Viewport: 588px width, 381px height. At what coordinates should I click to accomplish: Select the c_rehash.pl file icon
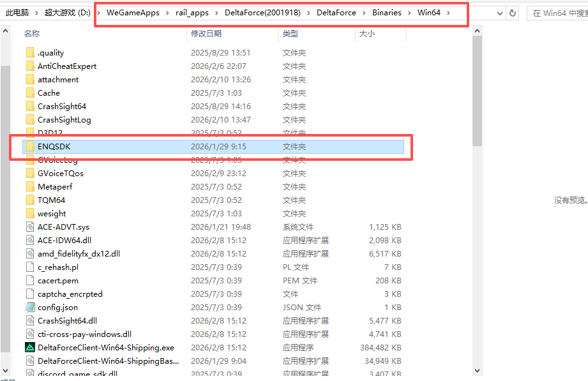click(x=30, y=267)
